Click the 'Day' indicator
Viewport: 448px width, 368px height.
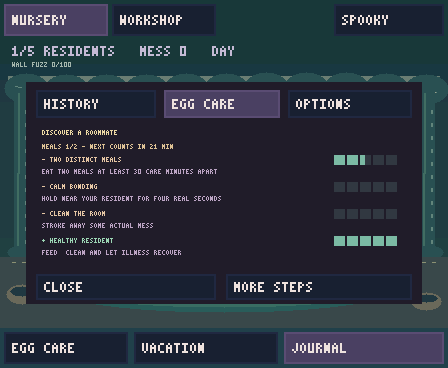223,51
